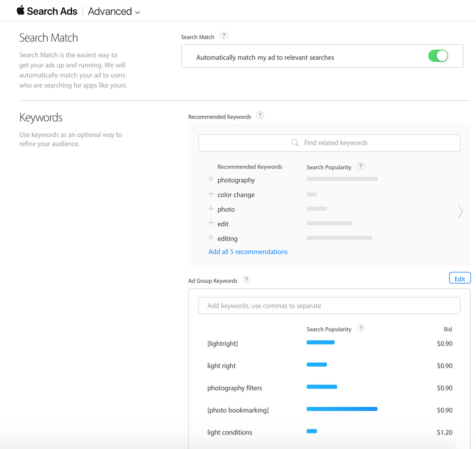Open the Recommended Keywords section help icon
The width and height of the screenshot is (476, 449).
[x=260, y=115]
